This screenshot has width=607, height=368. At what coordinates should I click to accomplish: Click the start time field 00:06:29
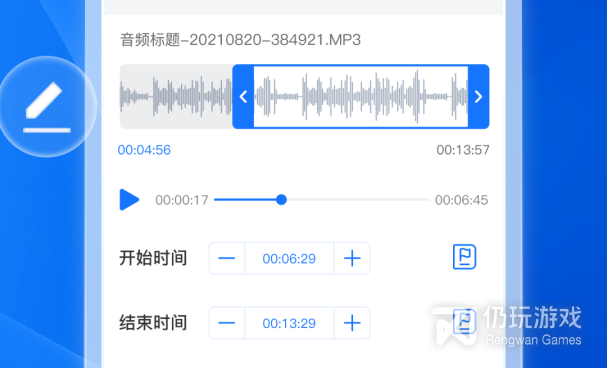click(x=289, y=258)
